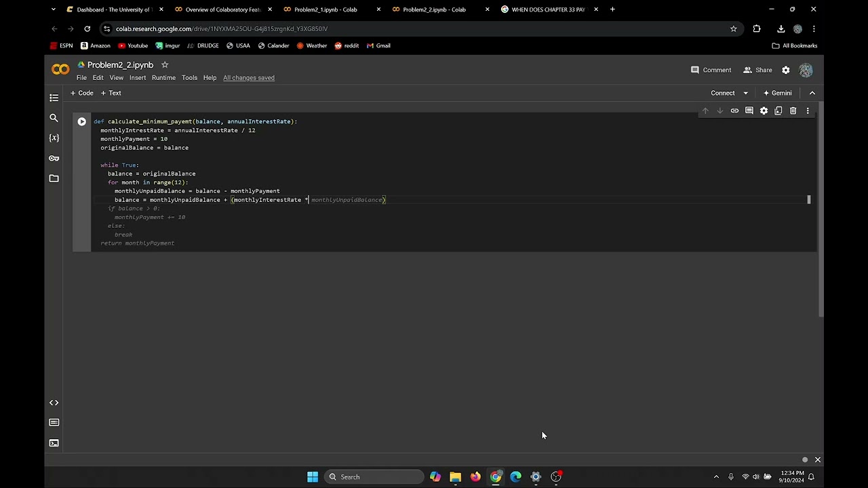Open a new browser tab
Screen dimensions: 868x488
612,9
